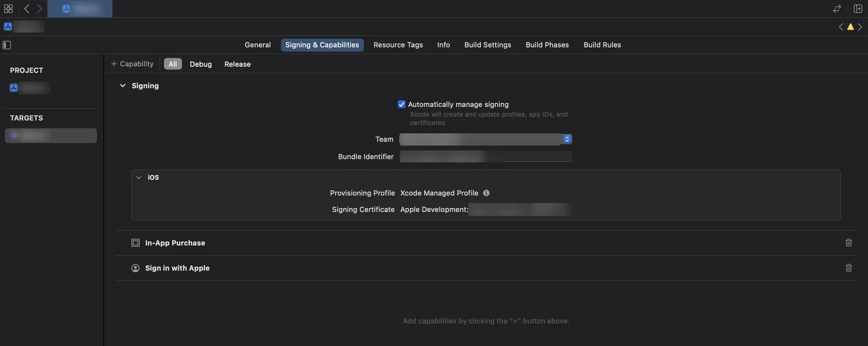Go back in editor history

coord(27,9)
